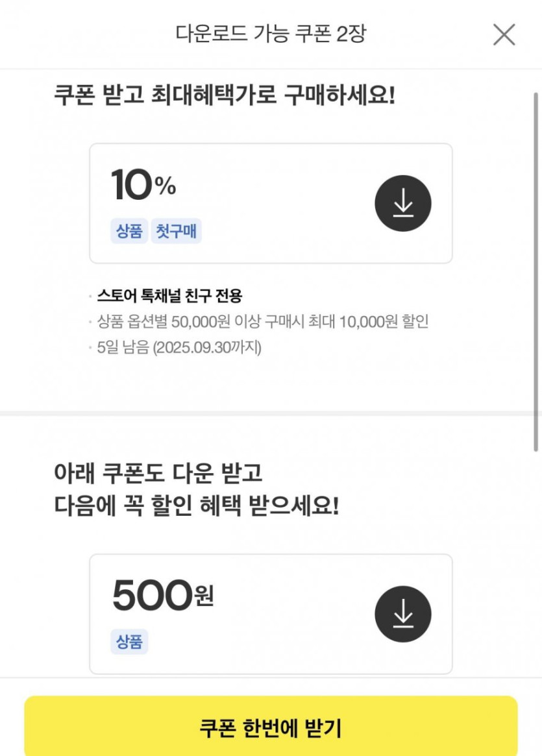Select the 첫구매 tag on the 10% coupon

coord(177,232)
